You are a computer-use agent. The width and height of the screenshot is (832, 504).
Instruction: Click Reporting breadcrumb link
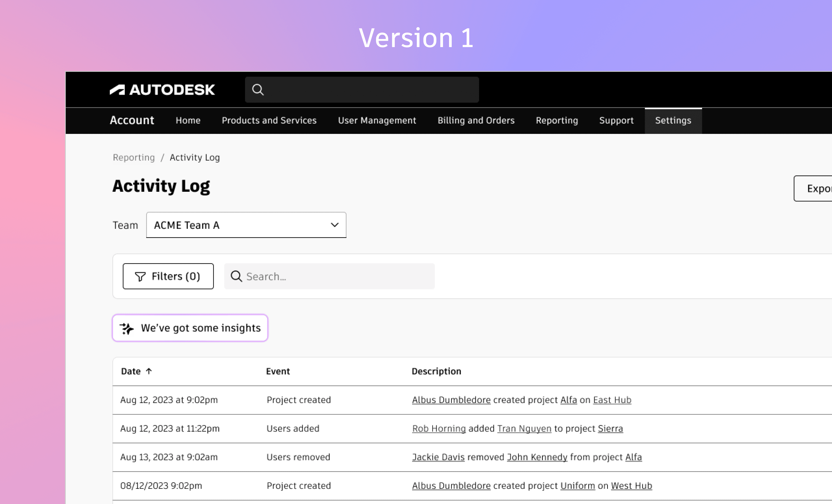(x=134, y=157)
